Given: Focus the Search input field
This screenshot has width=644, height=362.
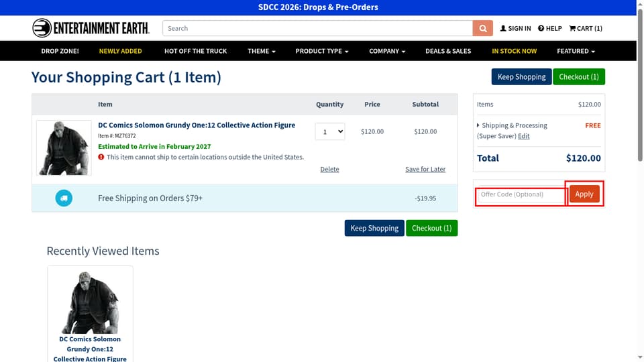Looking at the screenshot, I should (x=317, y=28).
